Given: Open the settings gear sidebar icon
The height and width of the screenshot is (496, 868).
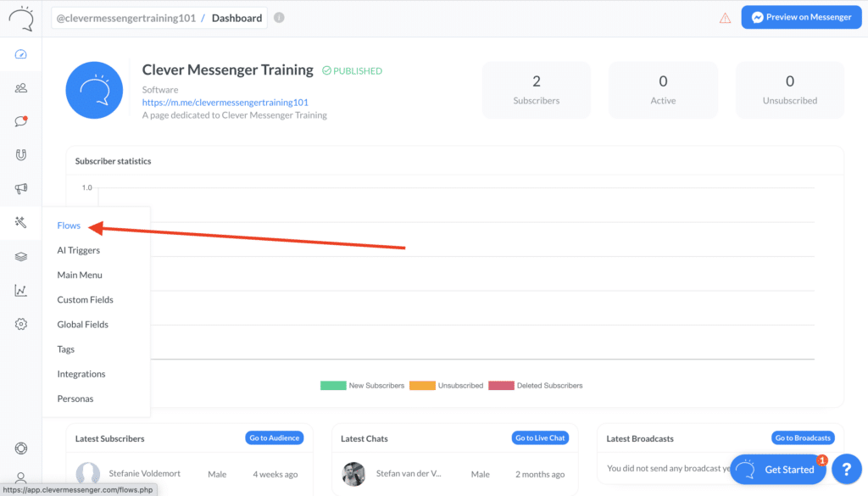Looking at the screenshot, I should 21,324.
